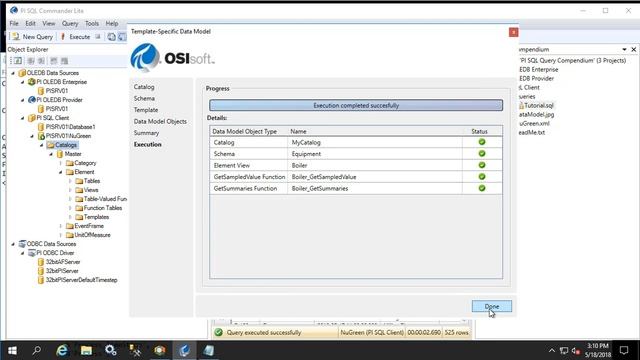Collapse the ODBC Data Sources node
This screenshot has height=360, width=640.
click(x=13, y=244)
